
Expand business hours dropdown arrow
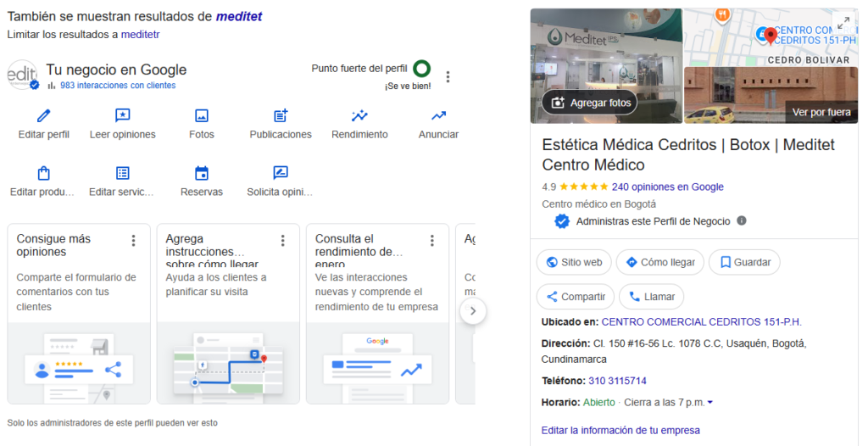coord(709,403)
